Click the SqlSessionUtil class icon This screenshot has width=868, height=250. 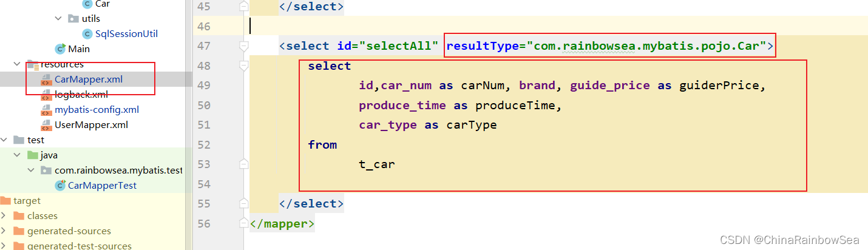pyautogui.click(x=87, y=33)
